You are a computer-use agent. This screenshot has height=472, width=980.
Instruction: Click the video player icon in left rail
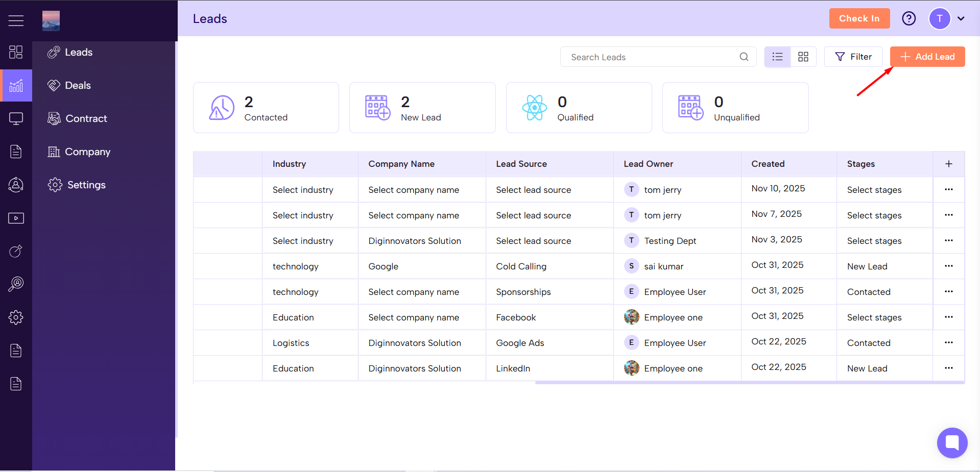pos(16,218)
